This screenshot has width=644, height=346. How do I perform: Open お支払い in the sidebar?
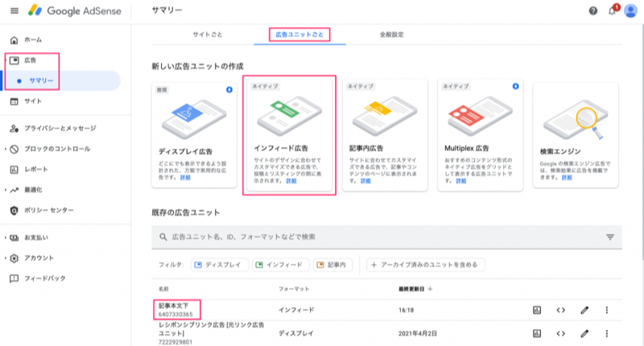click(x=36, y=237)
